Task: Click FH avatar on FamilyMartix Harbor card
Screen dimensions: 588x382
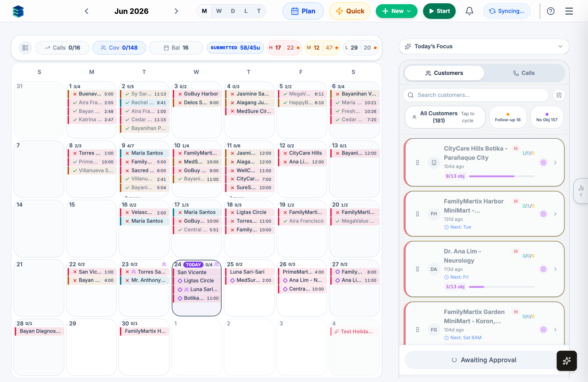Action: point(434,214)
